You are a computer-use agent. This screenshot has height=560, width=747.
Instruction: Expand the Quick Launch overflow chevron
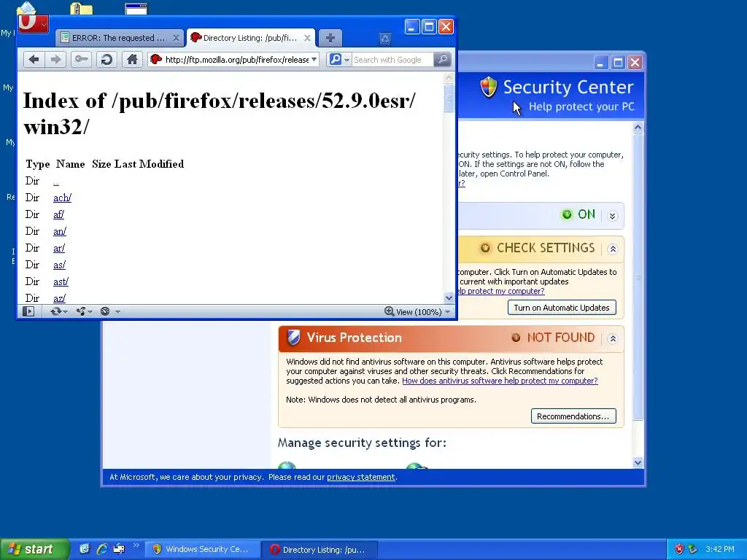(136, 545)
